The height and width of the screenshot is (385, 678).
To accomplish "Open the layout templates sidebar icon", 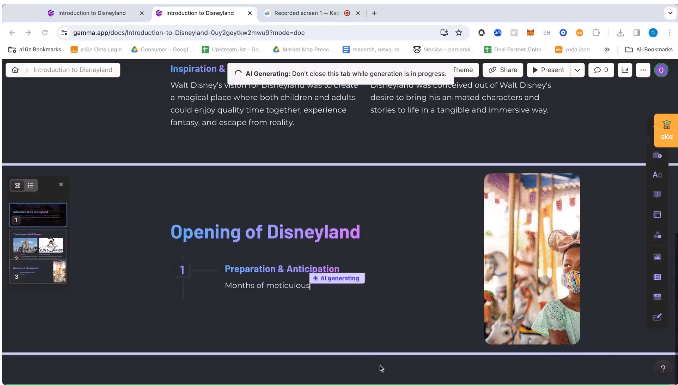I will [x=657, y=215].
